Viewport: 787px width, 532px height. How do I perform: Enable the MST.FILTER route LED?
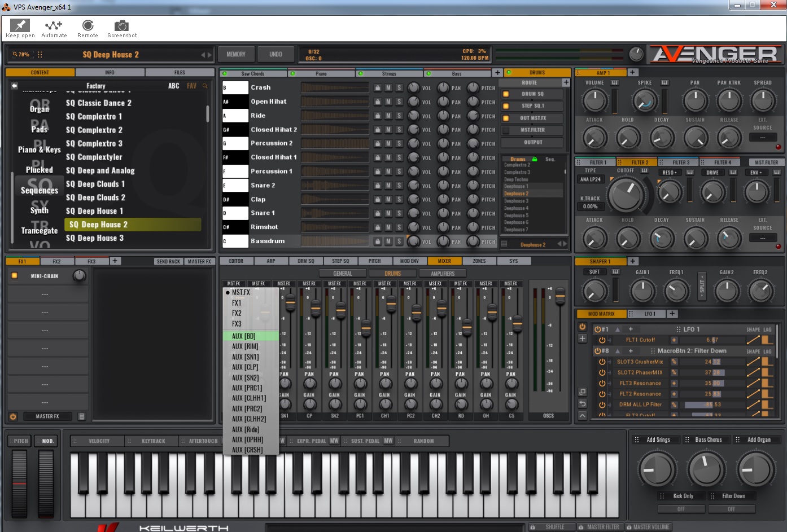coord(506,130)
